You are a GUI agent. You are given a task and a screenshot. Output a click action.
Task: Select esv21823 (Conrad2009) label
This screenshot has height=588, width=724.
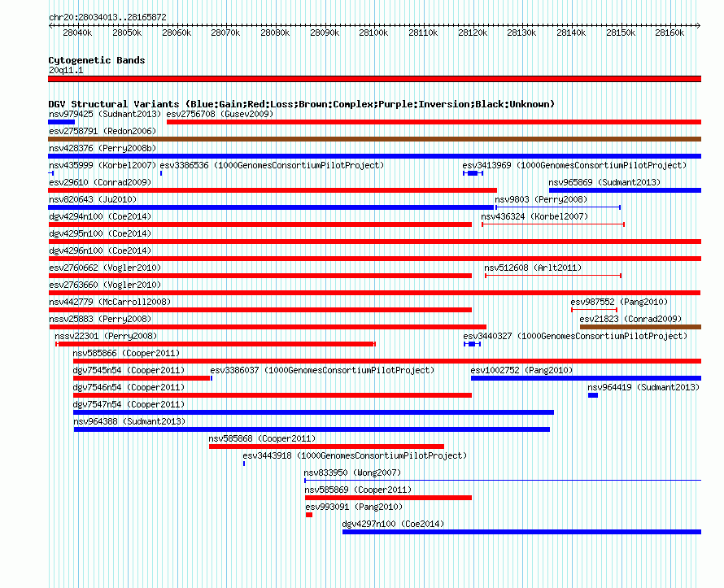point(630,319)
